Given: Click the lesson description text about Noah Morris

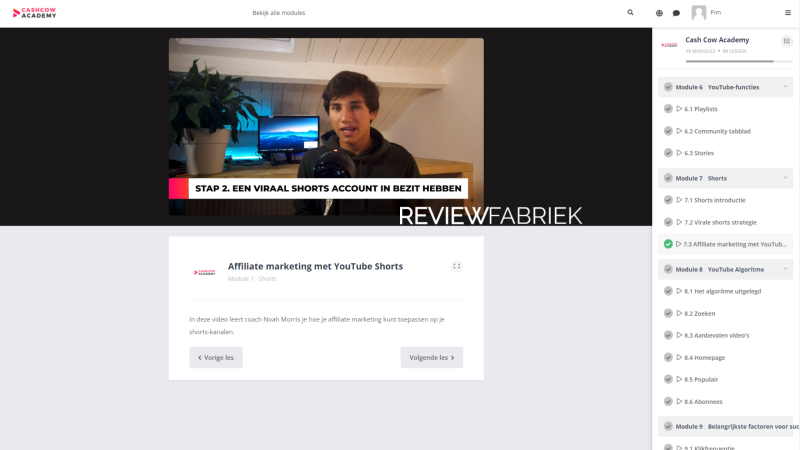Looking at the screenshot, I should coord(316,326).
